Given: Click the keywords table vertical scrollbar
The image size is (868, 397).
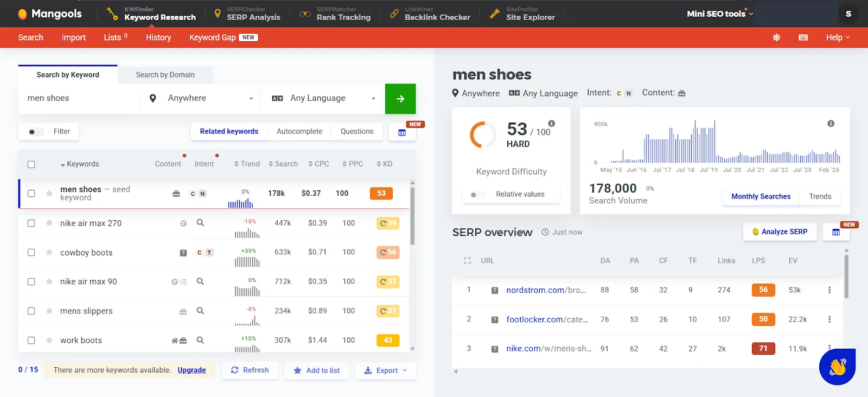Looking at the screenshot, I should (412, 216).
